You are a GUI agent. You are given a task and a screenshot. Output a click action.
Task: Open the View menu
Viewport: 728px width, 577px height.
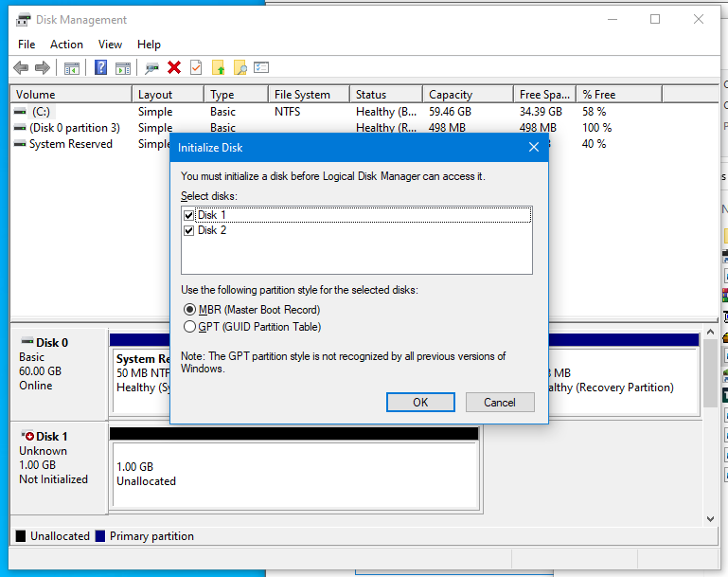pyautogui.click(x=110, y=45)
